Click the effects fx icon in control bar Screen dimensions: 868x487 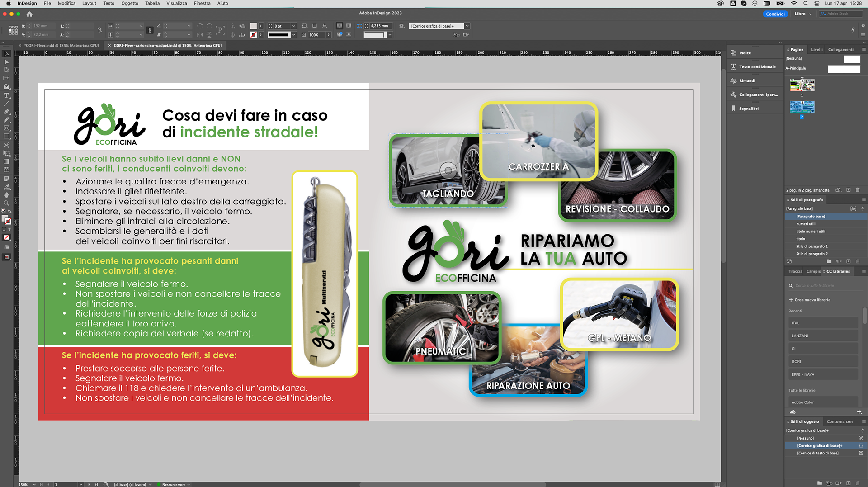pyautogui.click(x=325, y=26)
